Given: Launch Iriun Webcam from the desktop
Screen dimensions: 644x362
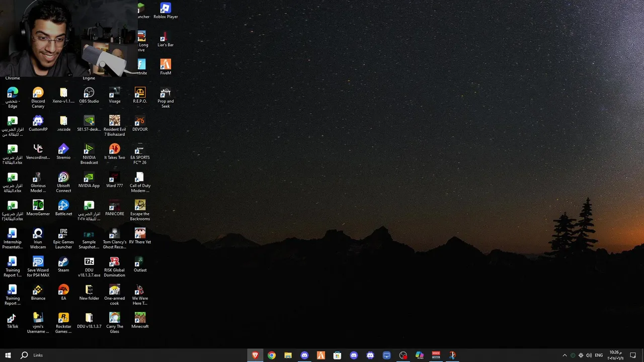Looking at the screenshot, I should pos(38,239).
